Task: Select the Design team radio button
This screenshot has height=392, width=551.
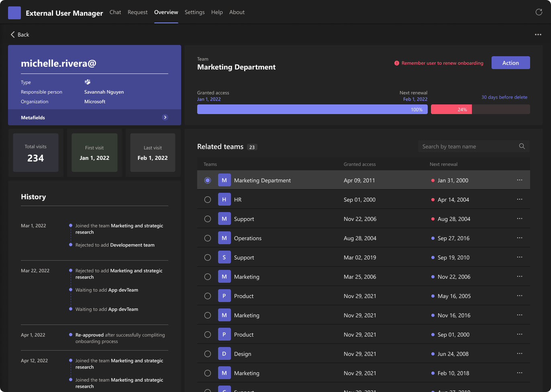Action: 208,354
